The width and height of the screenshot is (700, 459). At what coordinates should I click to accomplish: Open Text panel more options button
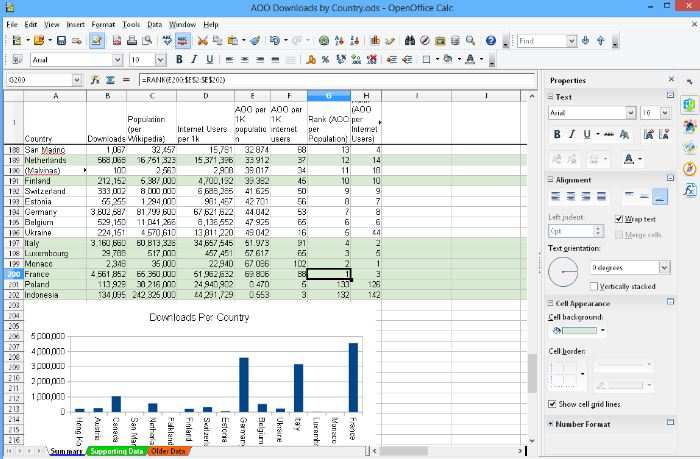pos(670,95)
